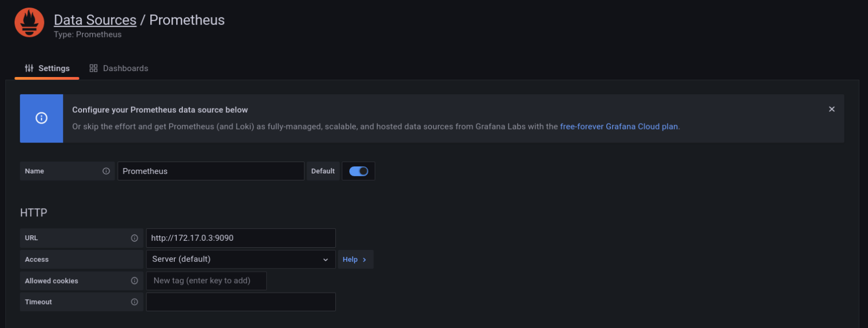Click the Default label beside the toggle
868x328 pixels.
coord(323,171)
